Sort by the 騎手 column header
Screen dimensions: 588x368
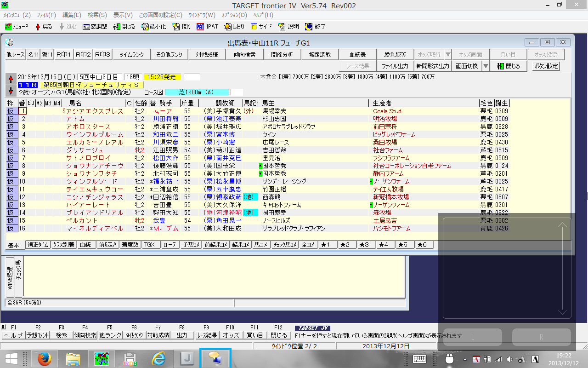pyautogui.click(x=165, y=103)
